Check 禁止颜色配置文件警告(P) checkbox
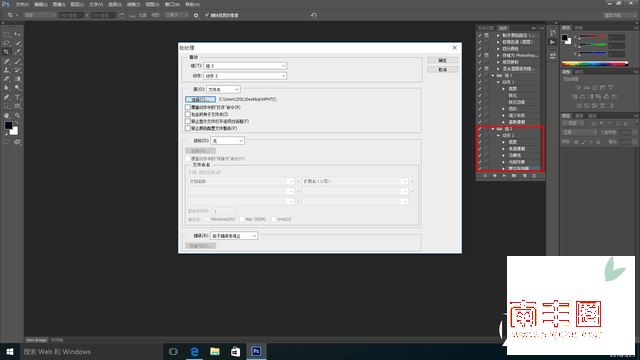The height and width of the screenshot is (360, 640). point(188,128)
